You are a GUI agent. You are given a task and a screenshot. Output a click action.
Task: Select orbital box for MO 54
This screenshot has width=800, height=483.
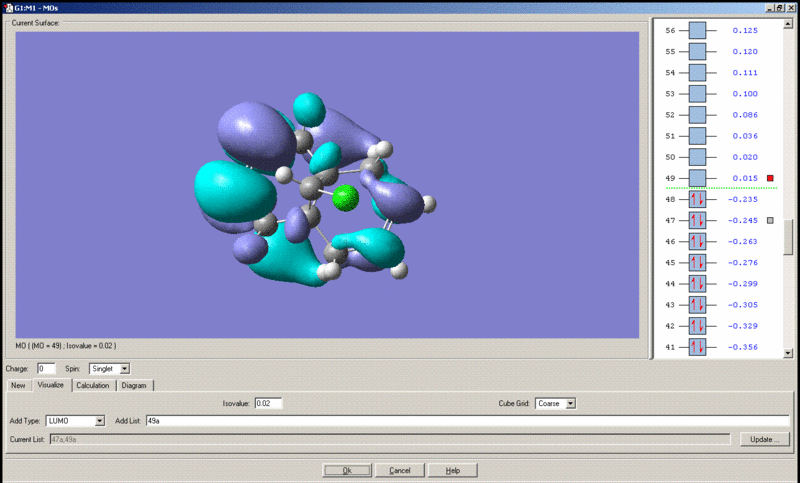point(697,73)
